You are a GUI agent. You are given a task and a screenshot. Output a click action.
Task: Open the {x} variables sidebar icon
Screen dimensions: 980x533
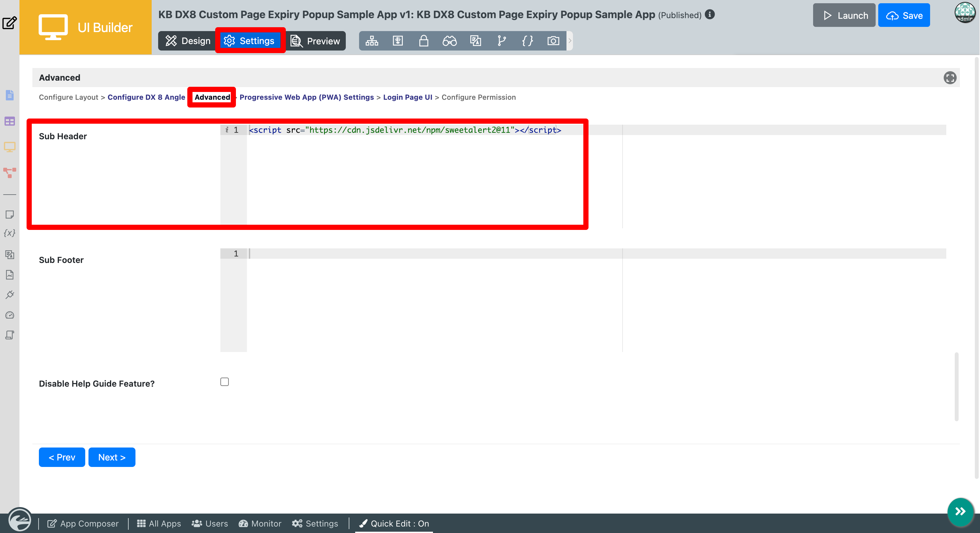click(9, 233)
